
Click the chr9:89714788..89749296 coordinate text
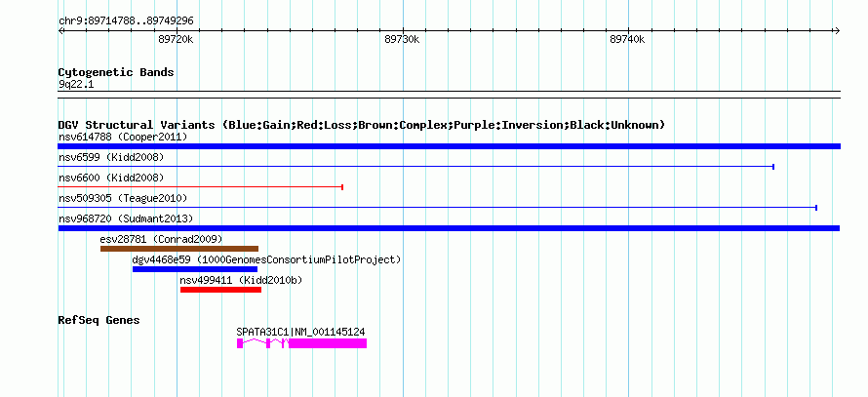126,21
